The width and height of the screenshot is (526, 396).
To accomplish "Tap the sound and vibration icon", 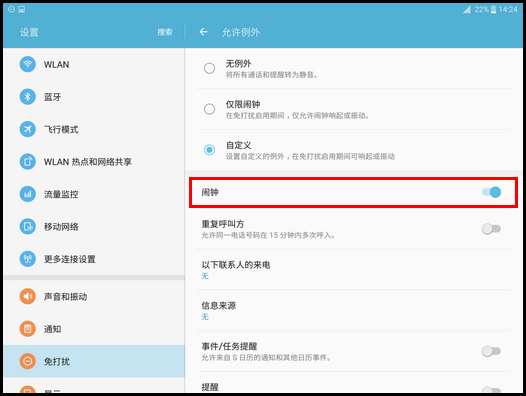I will pyautogui.click(x=28, y=296).
